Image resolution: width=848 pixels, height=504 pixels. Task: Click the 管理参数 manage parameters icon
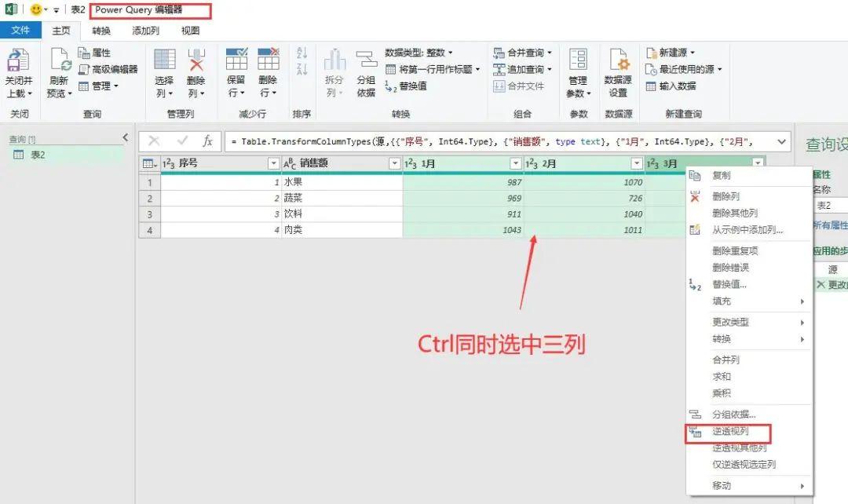578,61
